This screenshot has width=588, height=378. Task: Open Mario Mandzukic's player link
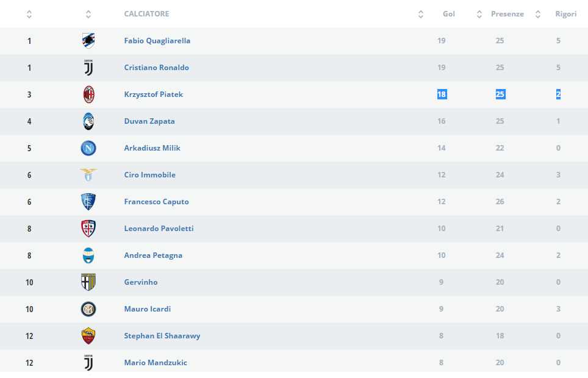[x=156, y=363]
